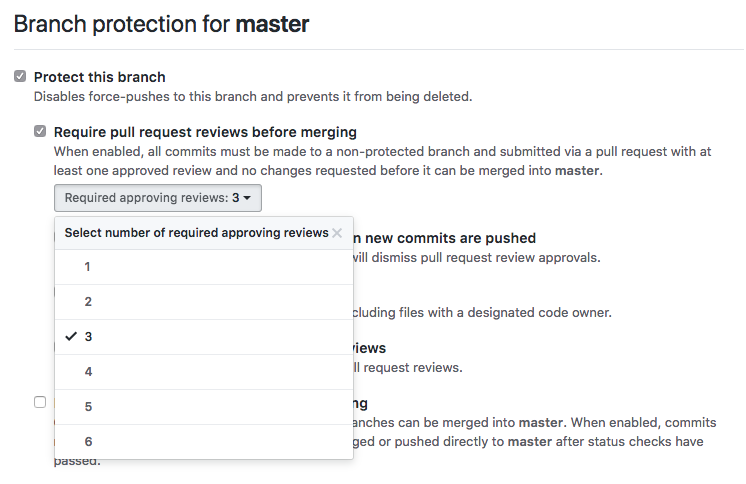Click the 'will dismiss pull request review approvals' text
This screenshot has width=746, height=484.
click(475, 257)
